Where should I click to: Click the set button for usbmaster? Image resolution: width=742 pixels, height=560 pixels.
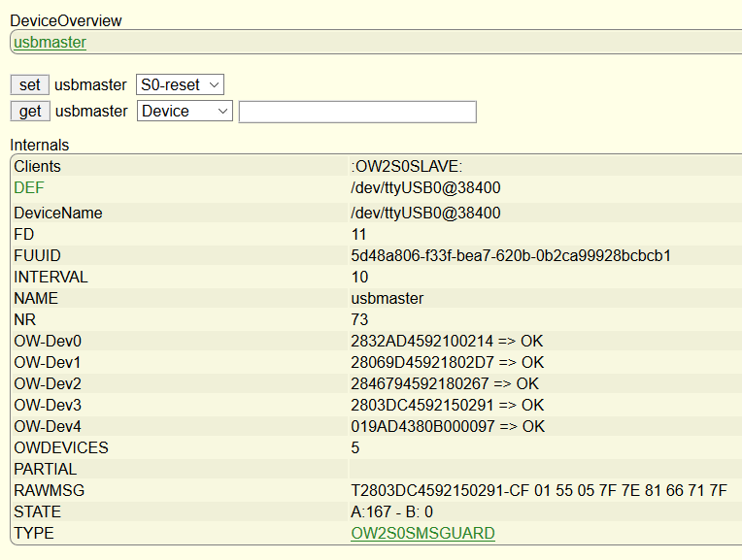tap(30, 85)
